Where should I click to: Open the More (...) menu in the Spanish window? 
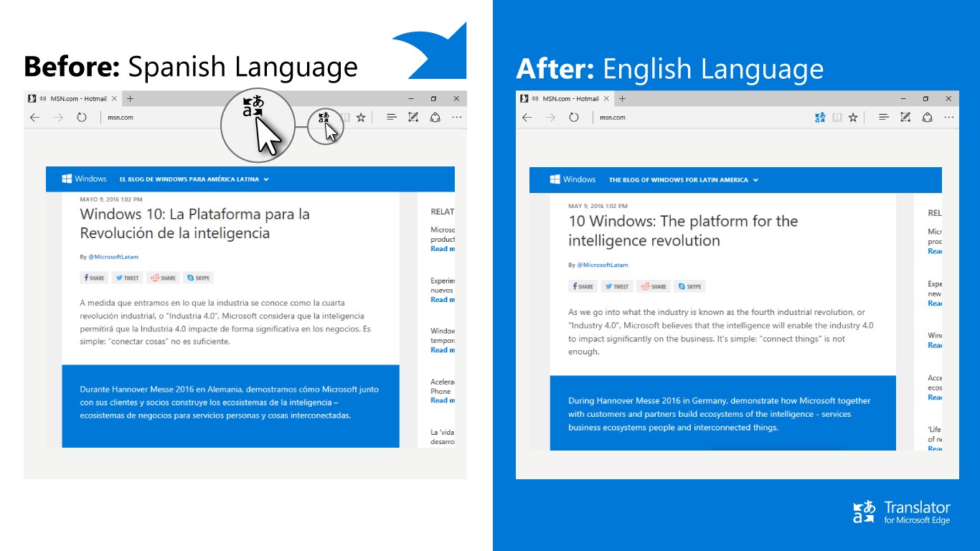pos(457,118)
